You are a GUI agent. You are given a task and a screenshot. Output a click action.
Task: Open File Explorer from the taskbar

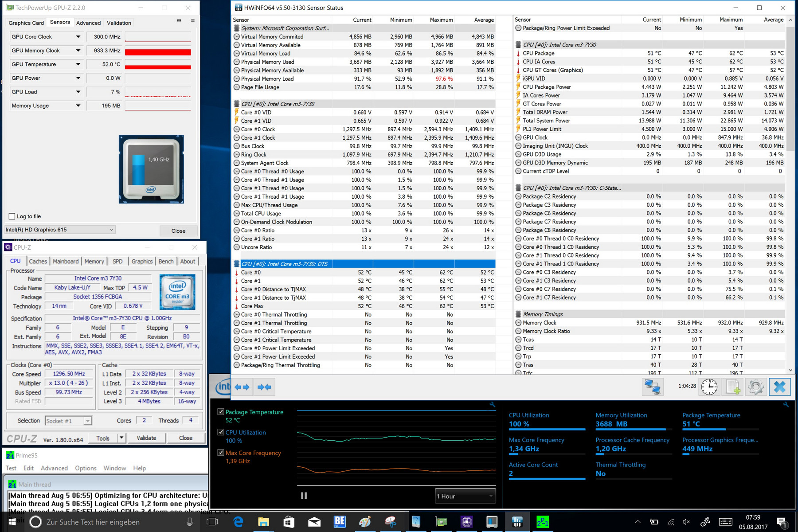tap(263, 522)
